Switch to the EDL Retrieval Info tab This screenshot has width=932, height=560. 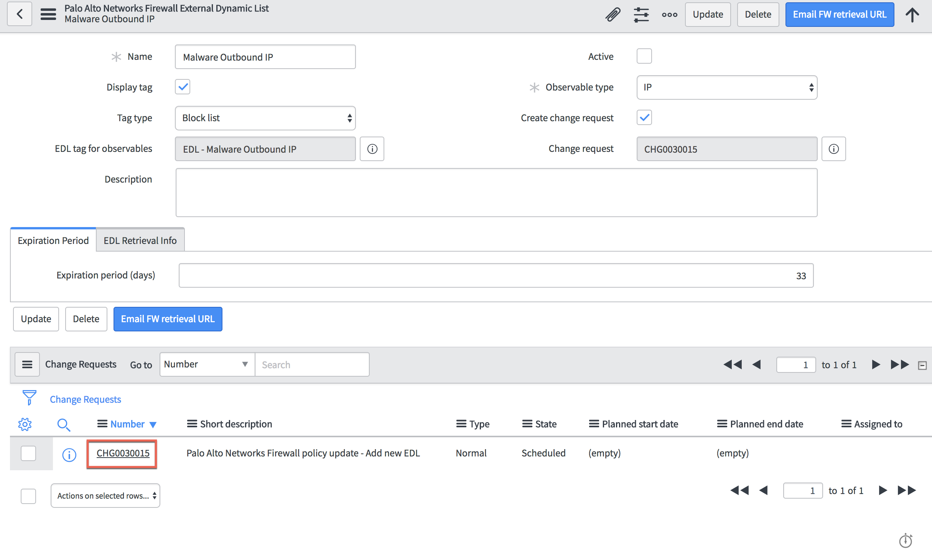coord(140,240)
